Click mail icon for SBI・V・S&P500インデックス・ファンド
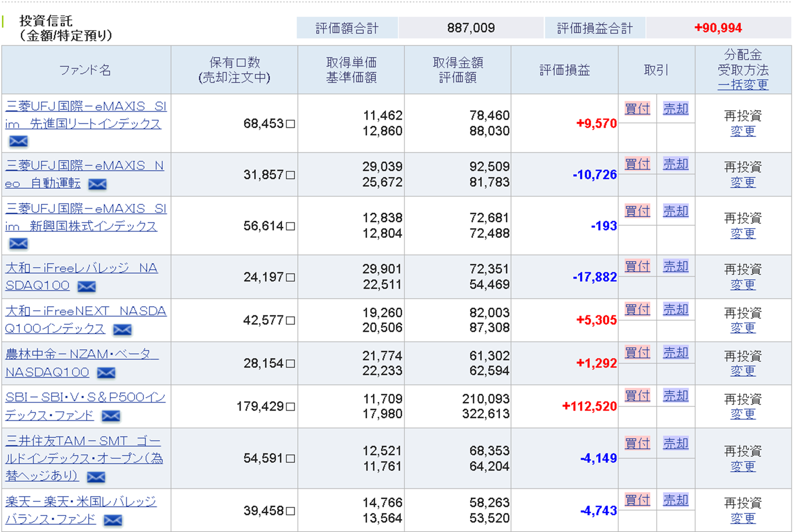Screen dimensions: 794x532 110,416
